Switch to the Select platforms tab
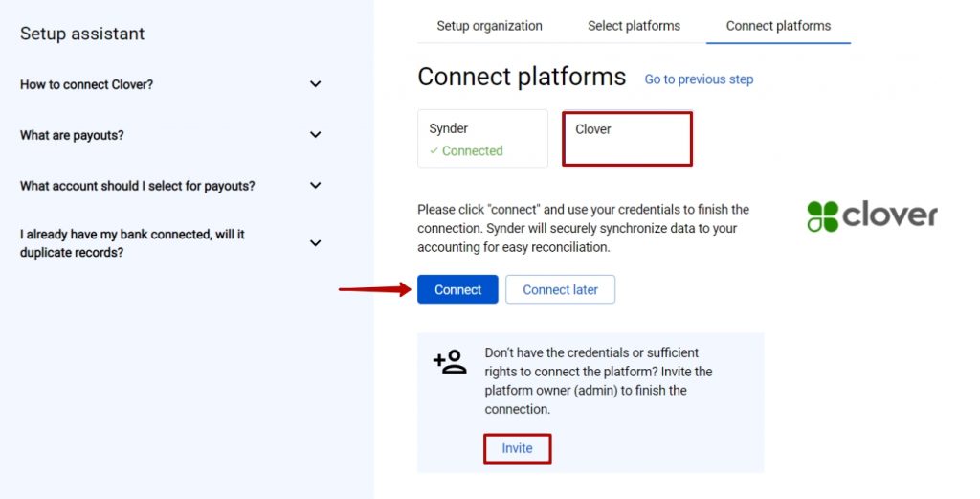This screenshot has width=980, height=499. pos(634,26)
